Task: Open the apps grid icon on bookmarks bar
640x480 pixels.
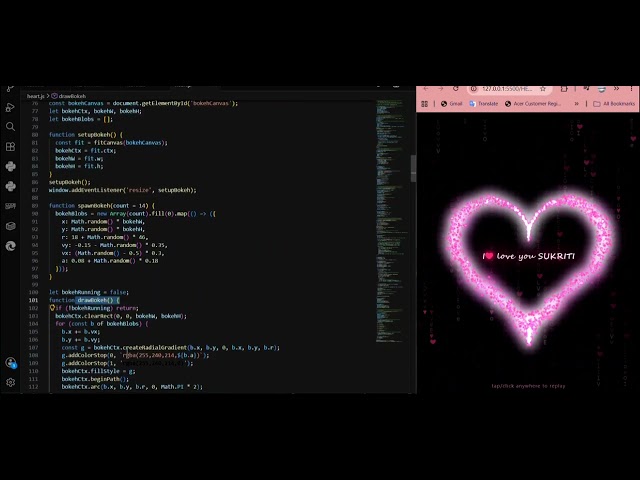Action: (424, 104)
